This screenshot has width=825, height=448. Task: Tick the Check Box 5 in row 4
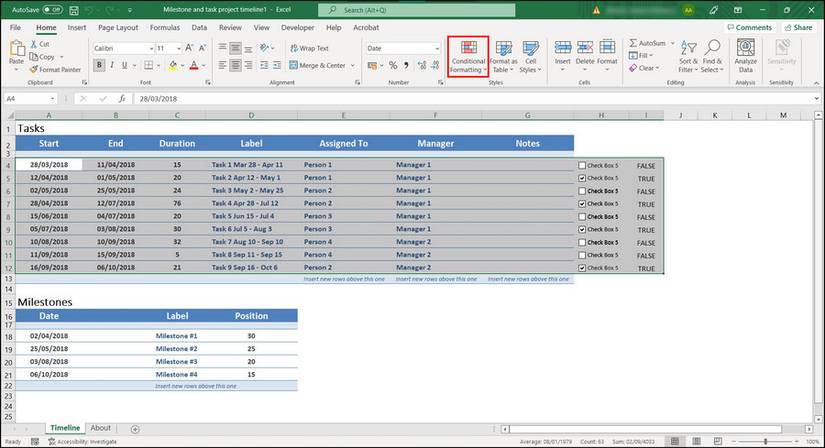tap(583, 165)
